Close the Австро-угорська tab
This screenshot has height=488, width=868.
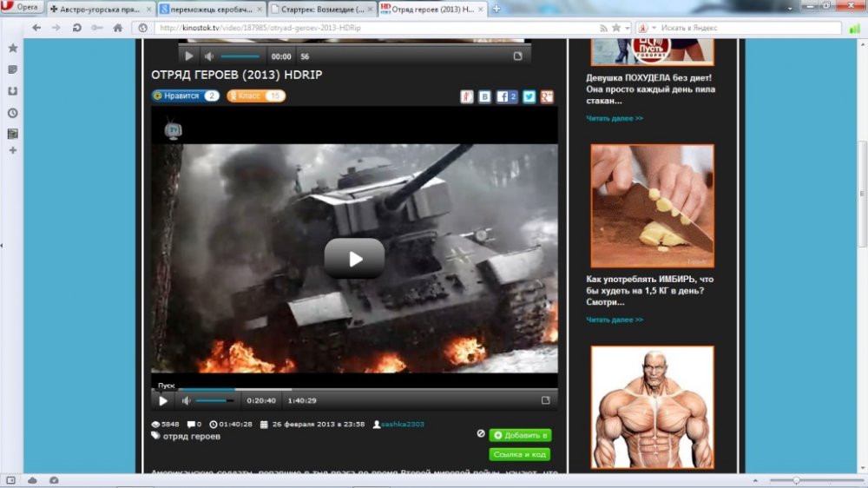coord(149,10)
